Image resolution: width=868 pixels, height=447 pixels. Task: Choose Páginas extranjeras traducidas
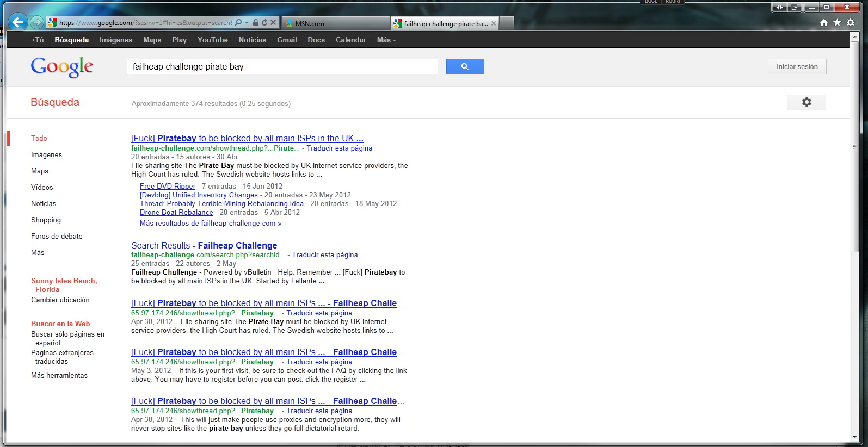point(62,357)
